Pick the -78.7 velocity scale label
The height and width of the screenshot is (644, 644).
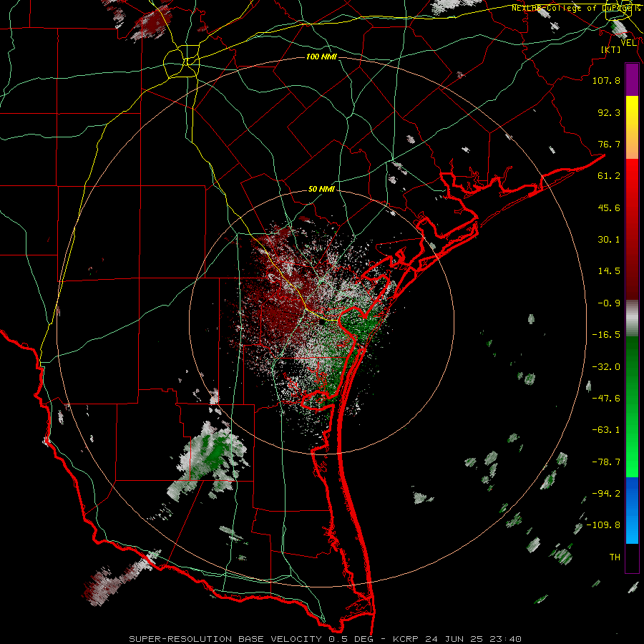[x=606, y=462]
